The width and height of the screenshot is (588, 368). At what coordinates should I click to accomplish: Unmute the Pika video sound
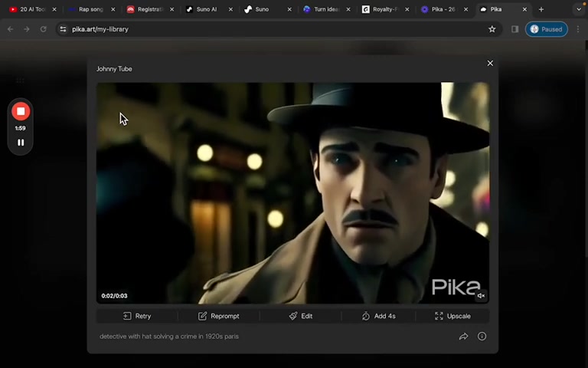coord(481,295)
